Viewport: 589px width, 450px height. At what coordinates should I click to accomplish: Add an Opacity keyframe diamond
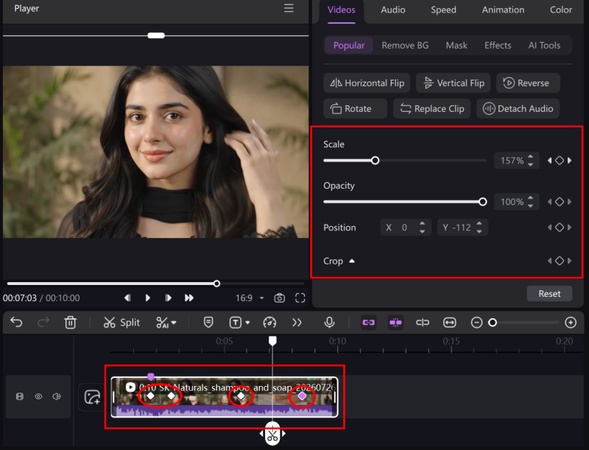[559, 202]
